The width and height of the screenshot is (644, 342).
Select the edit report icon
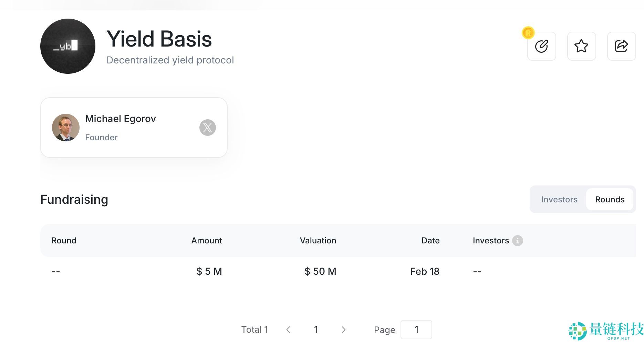pyautogui.click(x=541, y=46)
